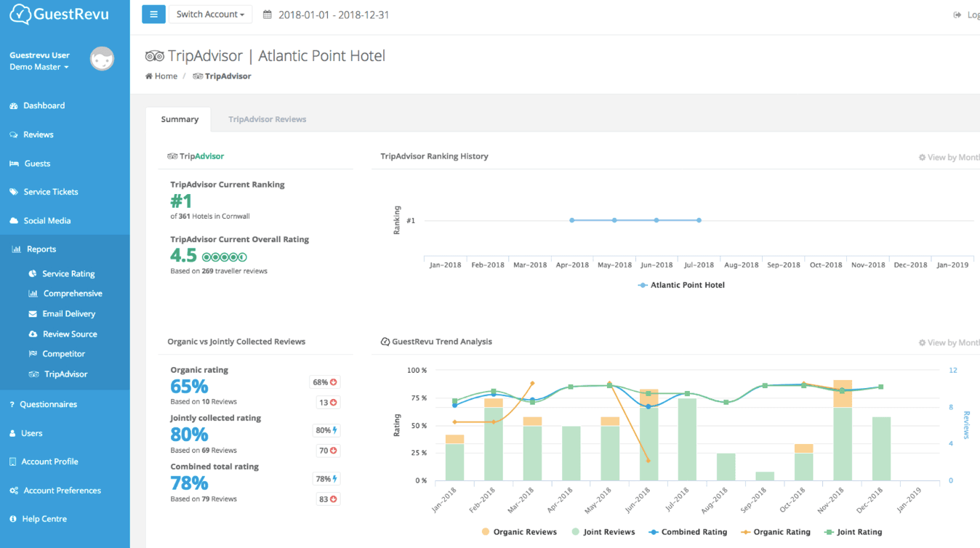Click the lightning badge next to 80% rating
The width and height of the screenshot is (980, 548).
tap(327, 430)
